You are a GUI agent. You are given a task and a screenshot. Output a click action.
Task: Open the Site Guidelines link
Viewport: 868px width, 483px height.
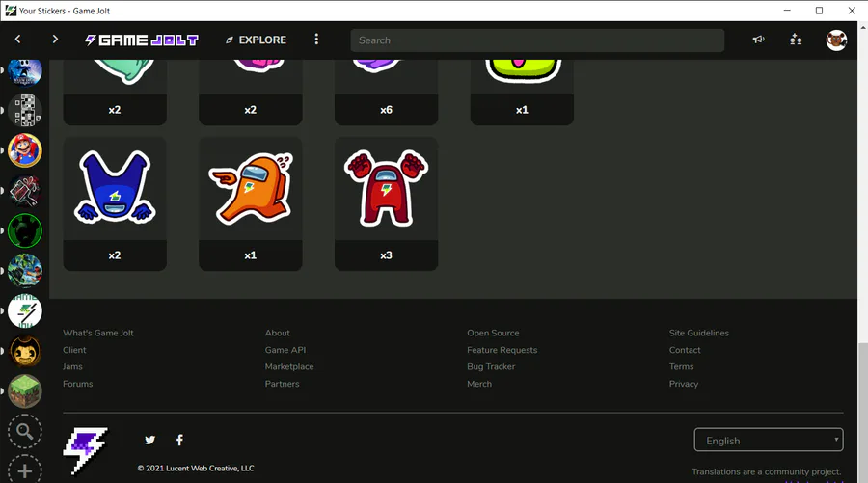pyautogui.click(x=698, y=333)
